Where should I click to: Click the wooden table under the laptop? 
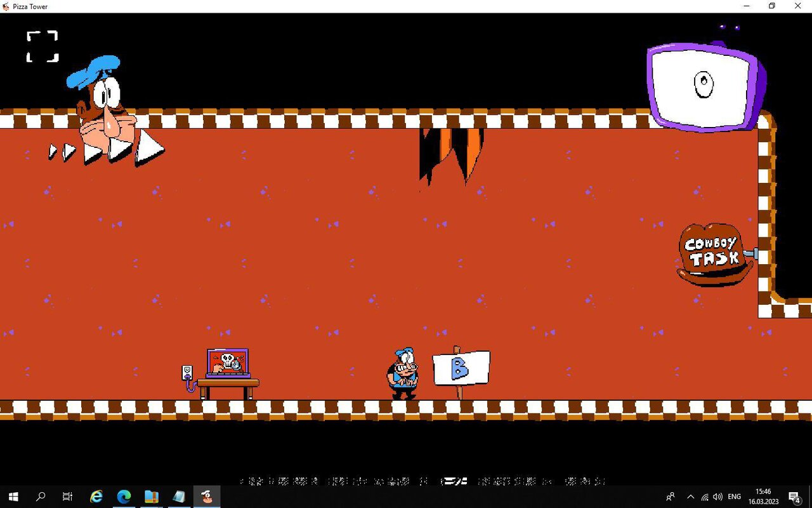pyautogui.click(x=228, y=389)
